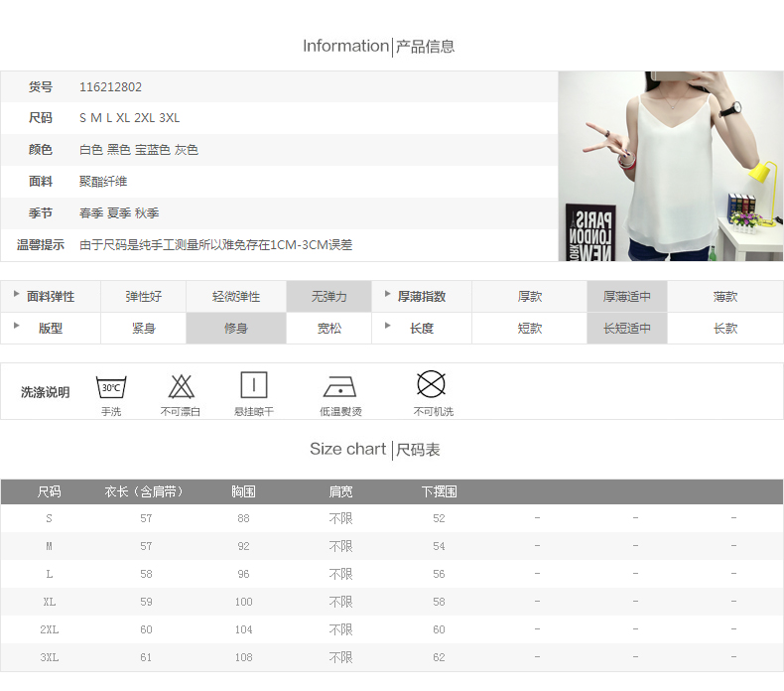Pick the 长短适中 length option

click(x=626, y=329)
